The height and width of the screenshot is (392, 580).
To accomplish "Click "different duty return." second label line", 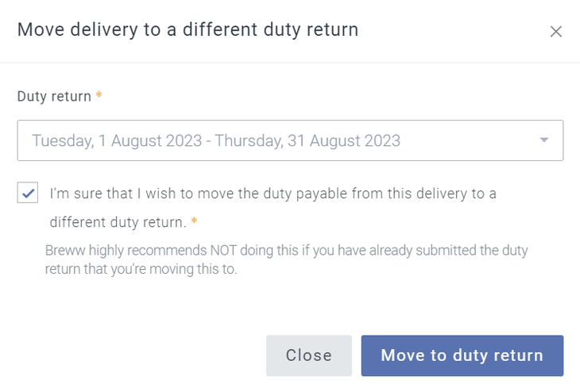I will click(118, 221).
